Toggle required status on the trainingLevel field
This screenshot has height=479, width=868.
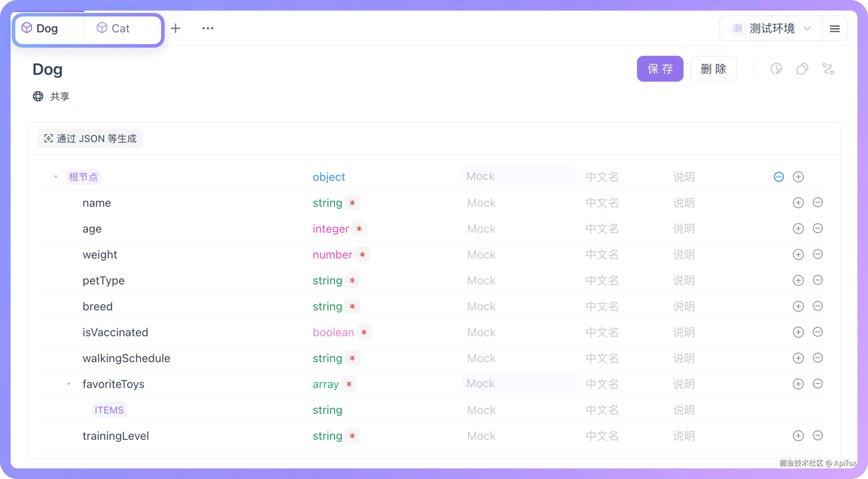coord(353,436)
